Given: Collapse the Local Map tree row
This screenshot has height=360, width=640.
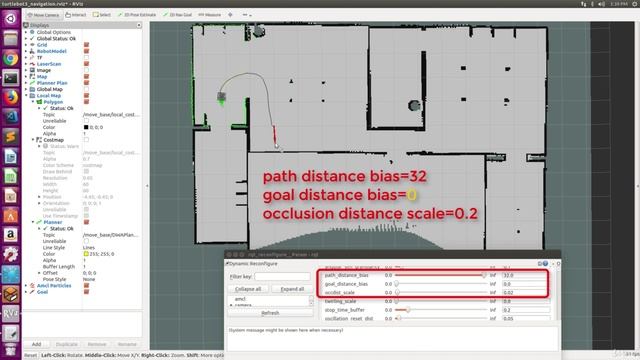Looking at the screenshot, I should [x=26, y=96].
